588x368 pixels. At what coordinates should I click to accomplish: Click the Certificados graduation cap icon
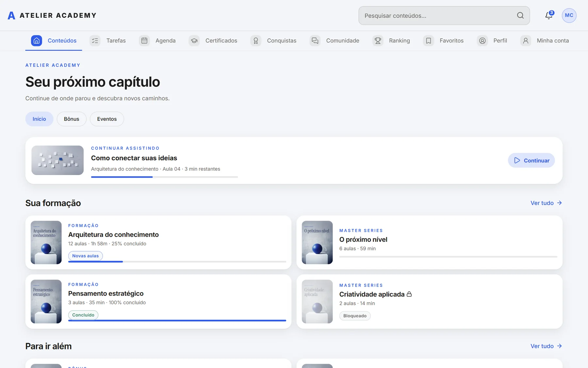click(194, 41)
